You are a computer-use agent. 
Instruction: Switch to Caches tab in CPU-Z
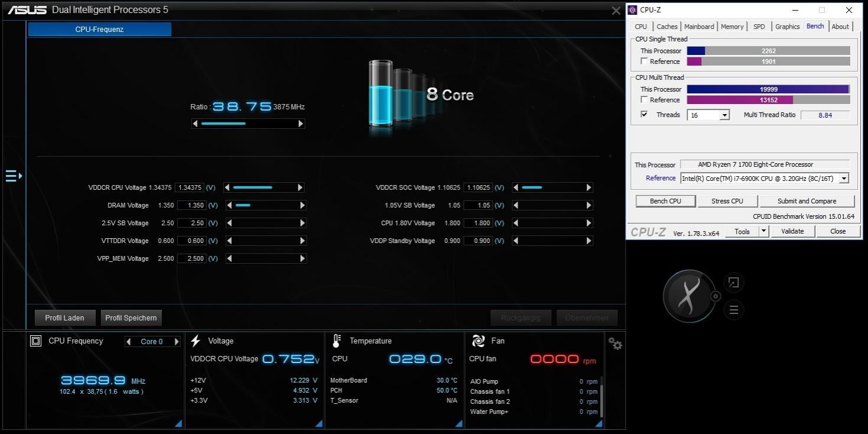pos(667,27)
